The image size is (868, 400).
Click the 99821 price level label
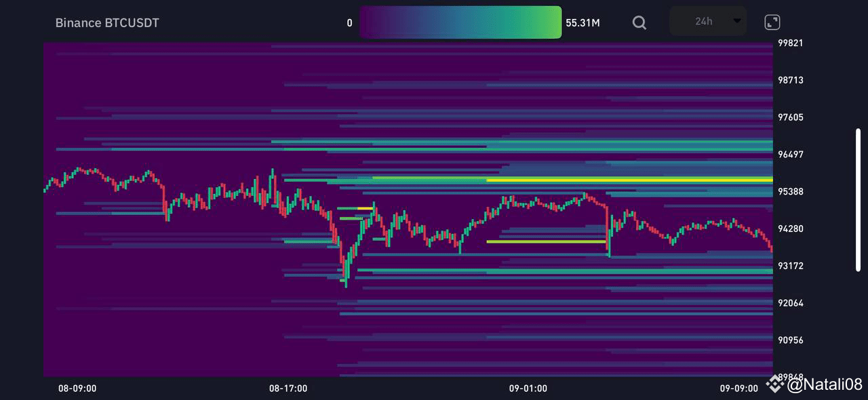pos(790,43)
